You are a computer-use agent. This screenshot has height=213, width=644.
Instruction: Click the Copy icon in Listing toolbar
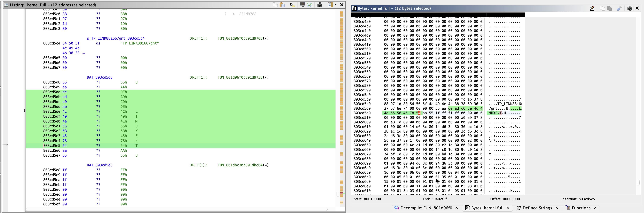pyautogui.click(x=275, y=5)
